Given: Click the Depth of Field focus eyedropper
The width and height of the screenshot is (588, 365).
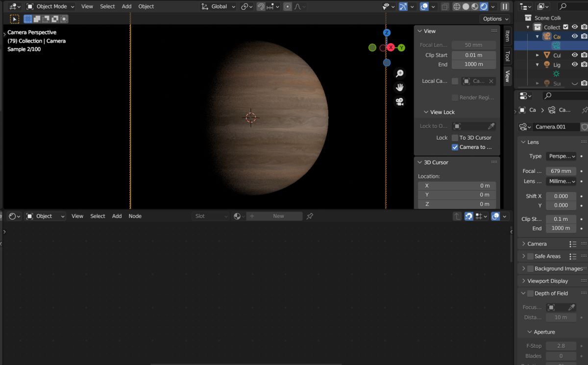Looking at the screenshot, I should (571, 307).
